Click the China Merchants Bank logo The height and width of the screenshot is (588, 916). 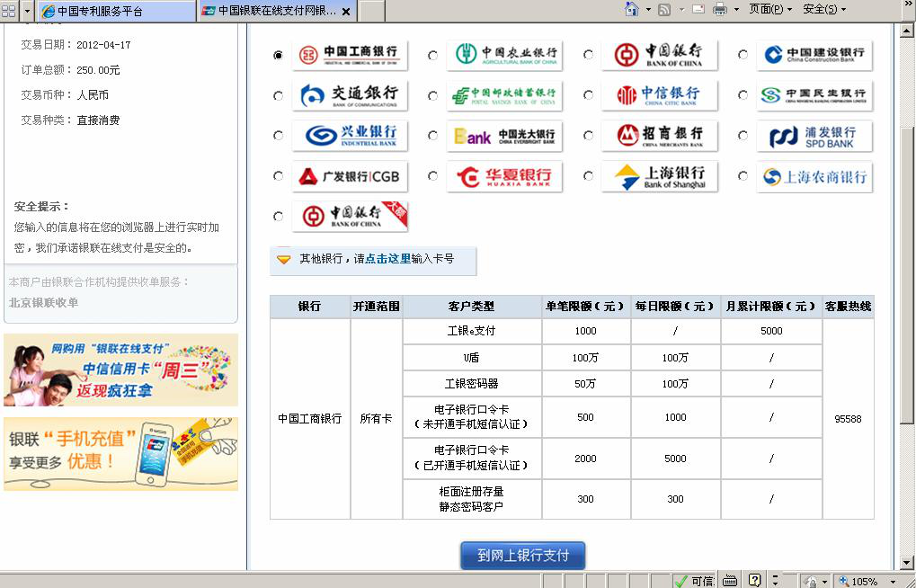(x=659, y=136)
